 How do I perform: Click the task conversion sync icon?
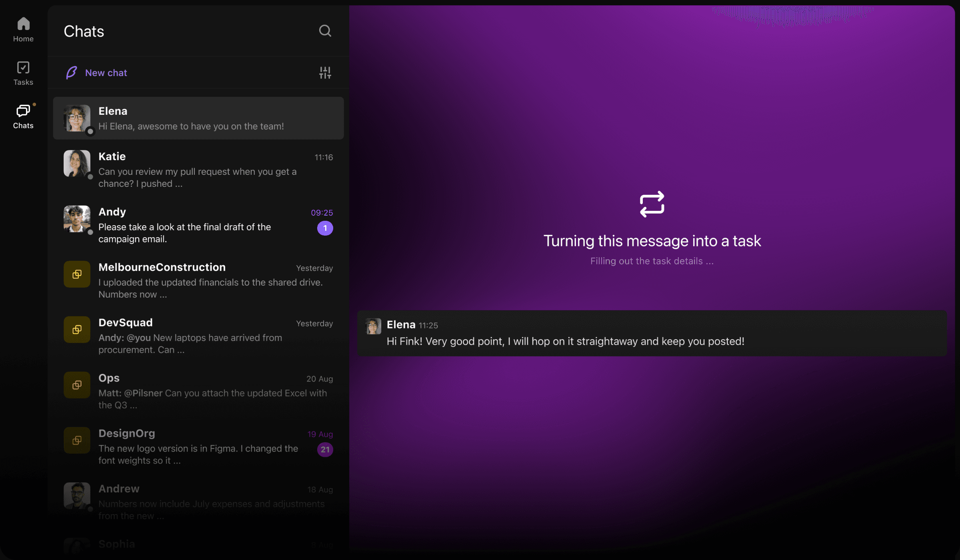coord(652,204)
